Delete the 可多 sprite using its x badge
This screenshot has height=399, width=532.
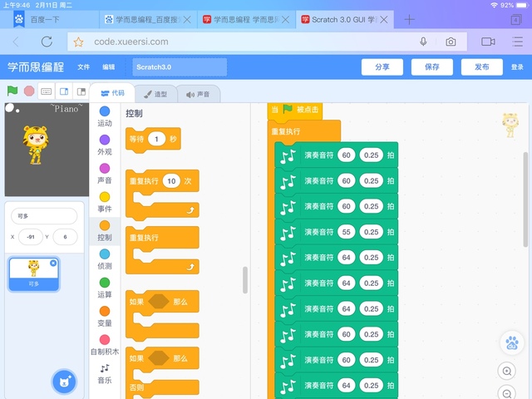[x=53, y=264]
